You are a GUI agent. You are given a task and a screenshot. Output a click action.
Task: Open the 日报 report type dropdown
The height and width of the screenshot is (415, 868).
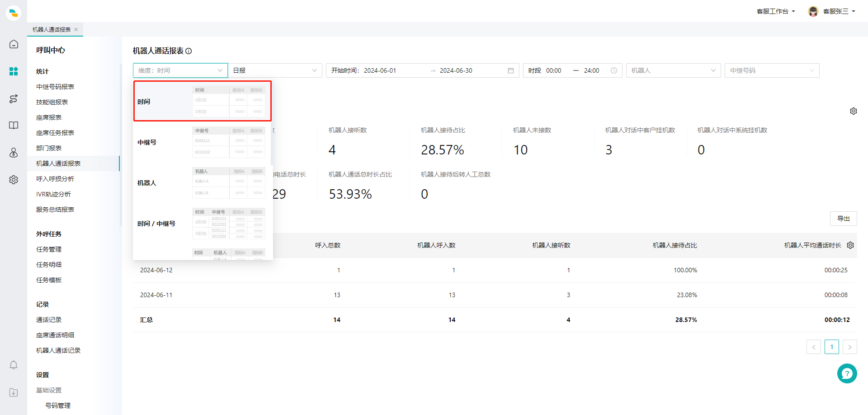275,70
